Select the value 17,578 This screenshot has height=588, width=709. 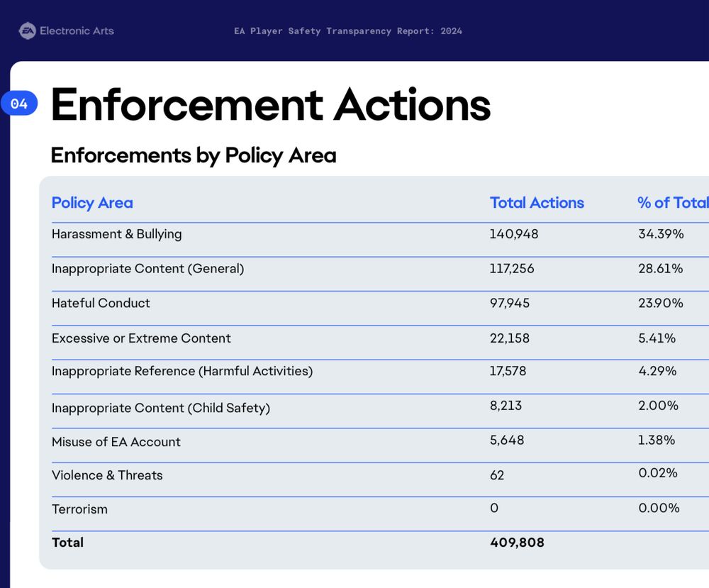tap(508, 372)
